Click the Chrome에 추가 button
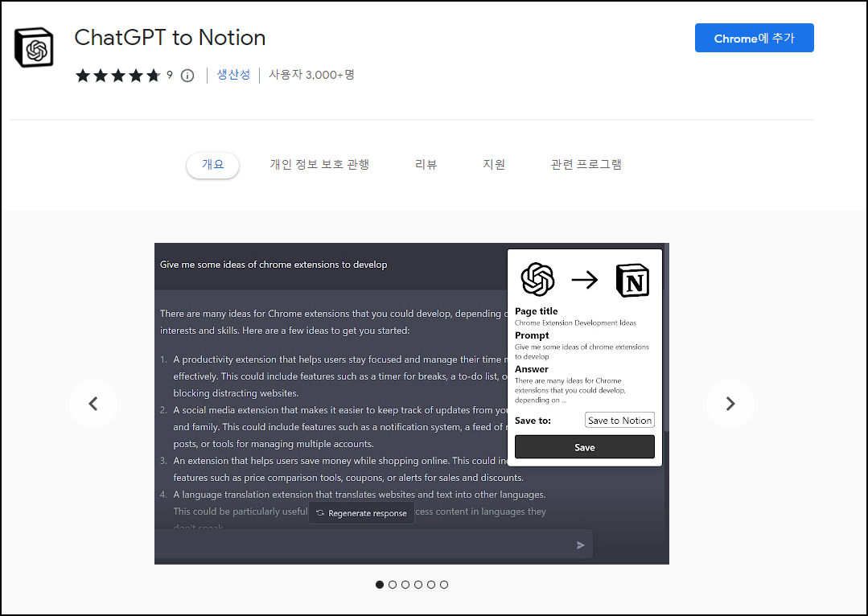The image size is (868, 616). 754,38
